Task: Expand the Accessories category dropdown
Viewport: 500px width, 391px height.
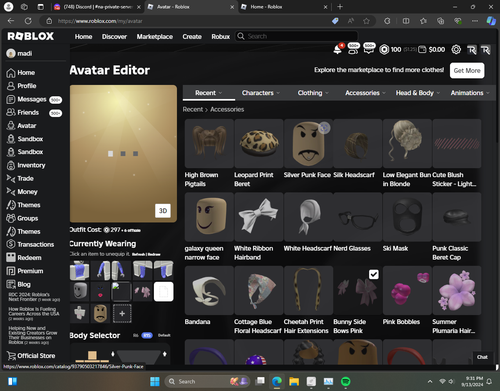Action: 365,93
